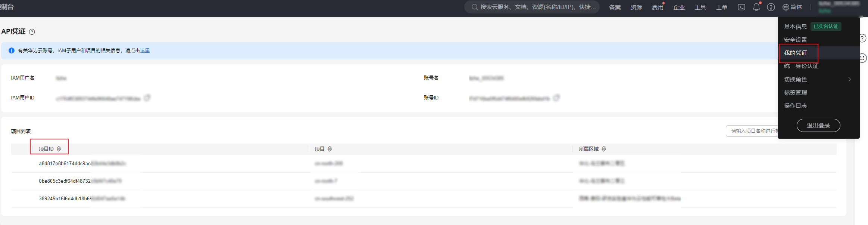Click the 项目列表 heading
Viewport: 868px width, 225px height.
coord(21,131)
